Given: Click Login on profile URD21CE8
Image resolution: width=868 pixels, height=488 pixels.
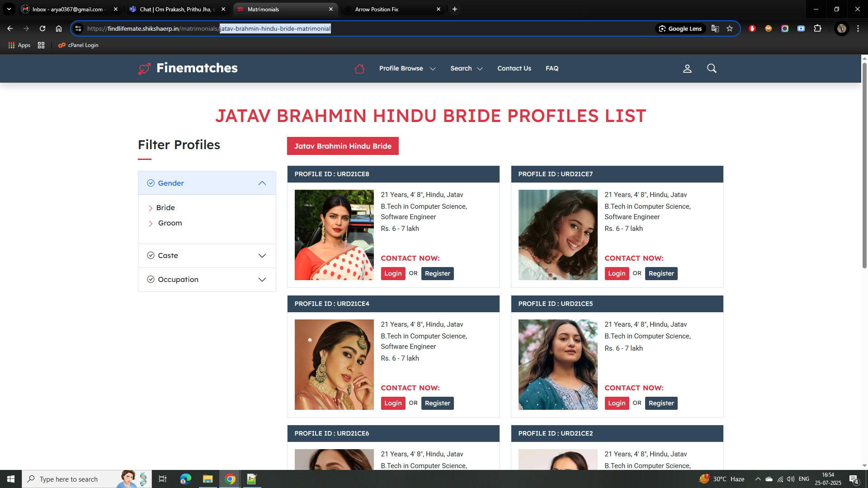Looking at the screenshot, I should (x=392, y=273).
